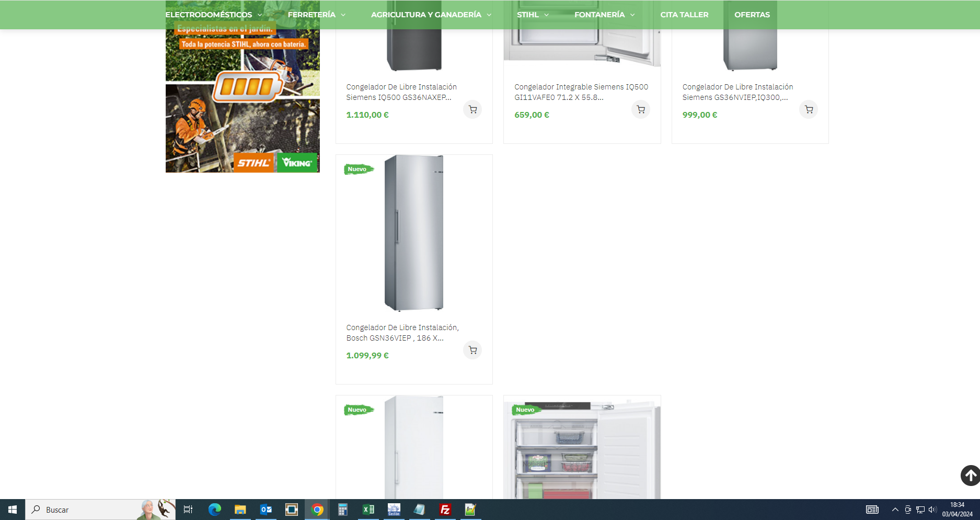
Task: Click the Meet Now camera tray icon
Action: [908, 510]
